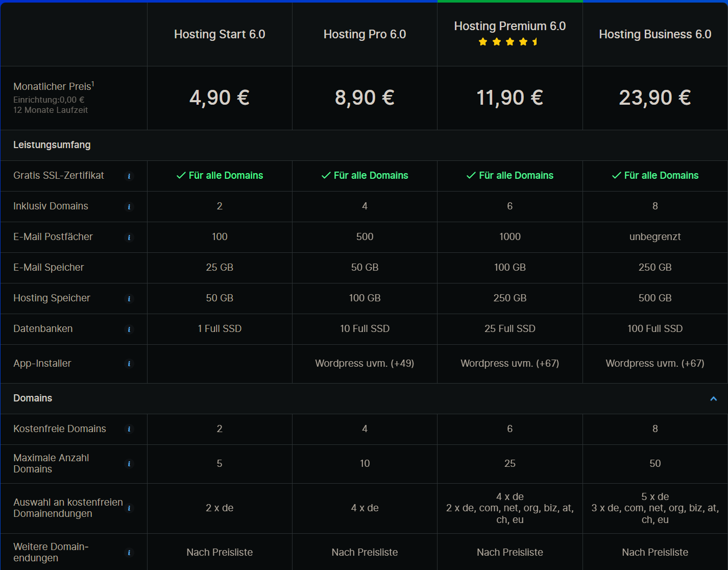The height and width of the screenshot is (570, 728).
Task: Open Kostenfreie Domains info icon
Action: tap(129, 429)
